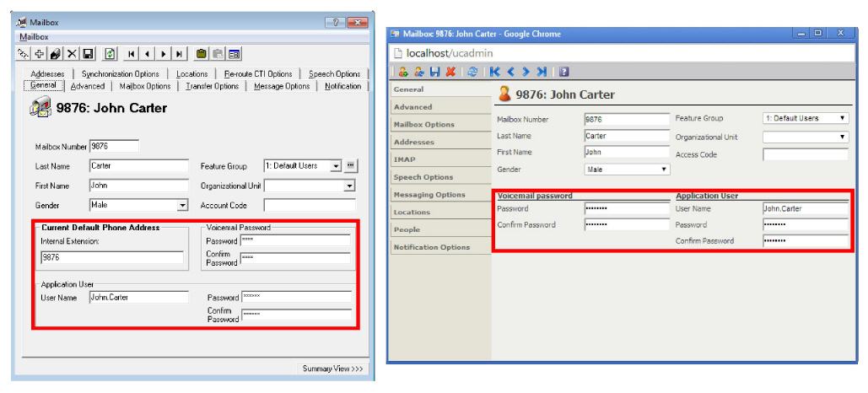Click the plus add icon in Mailbox toolbar

[x=39, y=54]
